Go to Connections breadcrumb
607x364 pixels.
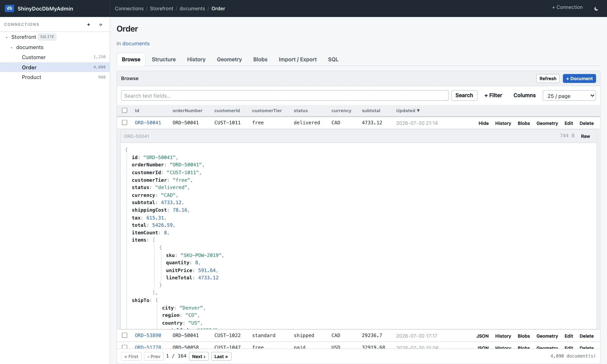pos(129,9)
